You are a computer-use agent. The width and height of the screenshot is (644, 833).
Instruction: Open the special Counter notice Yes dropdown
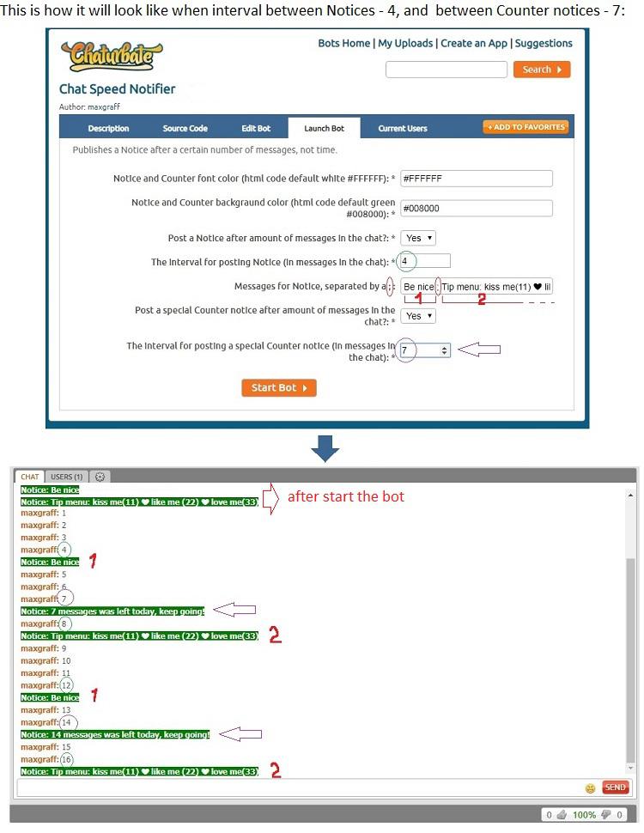pos(418,316)
